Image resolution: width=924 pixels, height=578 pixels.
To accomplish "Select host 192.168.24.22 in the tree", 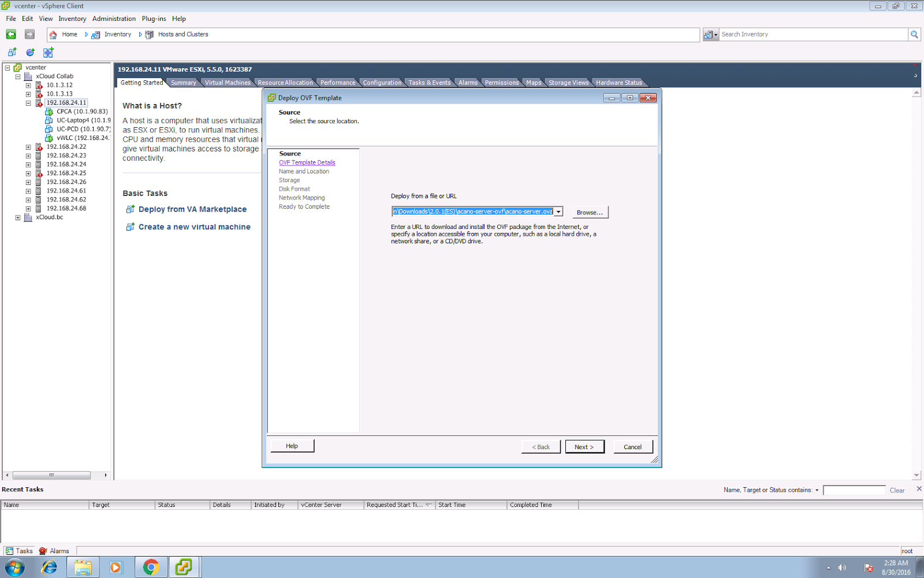I will point(66,146).
